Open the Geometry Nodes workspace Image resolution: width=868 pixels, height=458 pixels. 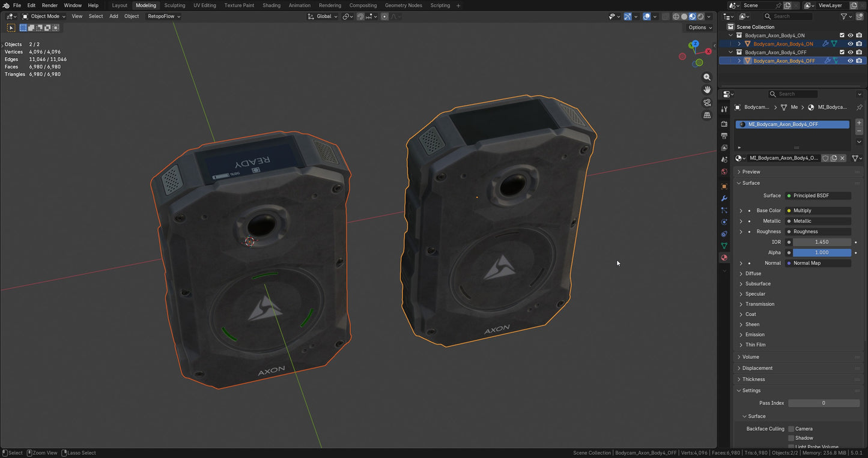click(403, 5)
